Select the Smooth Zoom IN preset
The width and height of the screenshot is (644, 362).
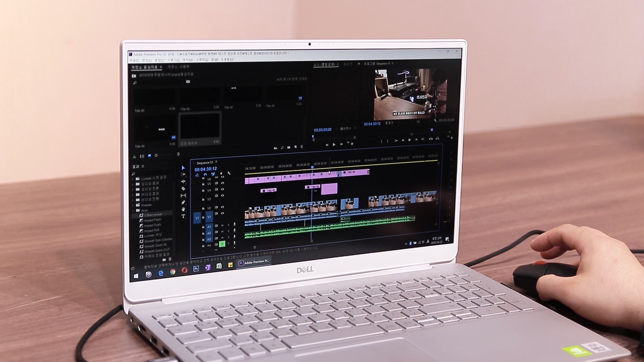155,246
